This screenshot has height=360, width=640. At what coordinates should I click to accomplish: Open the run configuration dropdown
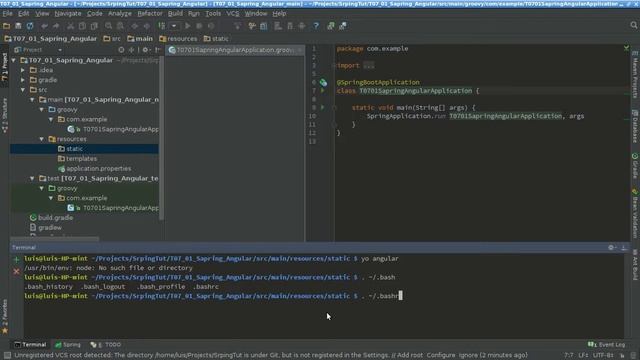(x=174, y=26)
